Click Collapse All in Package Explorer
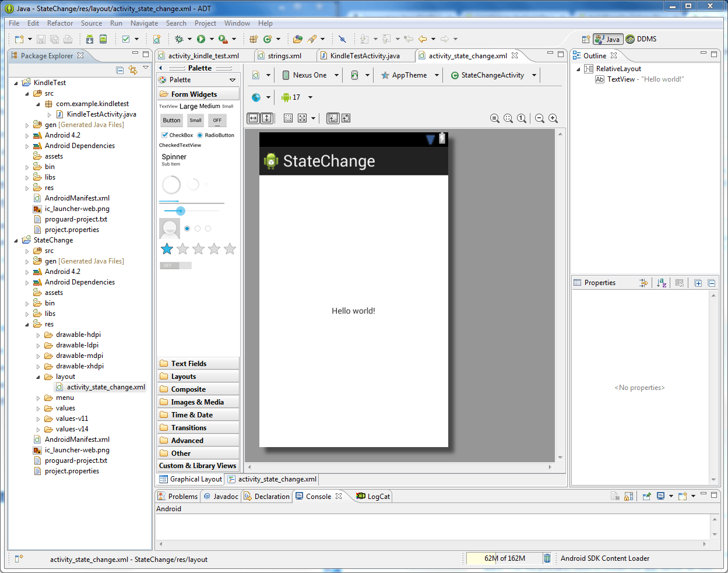The image size is (728, 573). click(119, 70)
